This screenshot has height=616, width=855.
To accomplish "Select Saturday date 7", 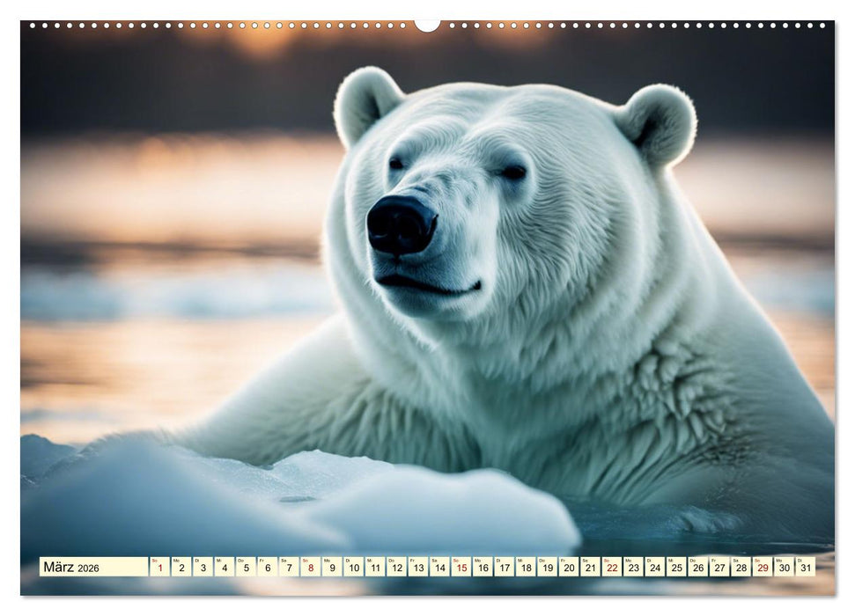I will [288, 568].
